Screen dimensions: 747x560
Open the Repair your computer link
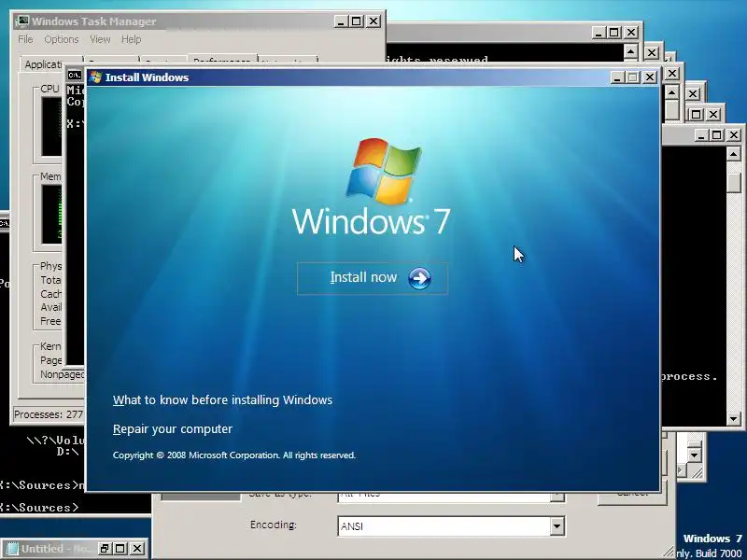pyautogui.click(x=173, y=429)
